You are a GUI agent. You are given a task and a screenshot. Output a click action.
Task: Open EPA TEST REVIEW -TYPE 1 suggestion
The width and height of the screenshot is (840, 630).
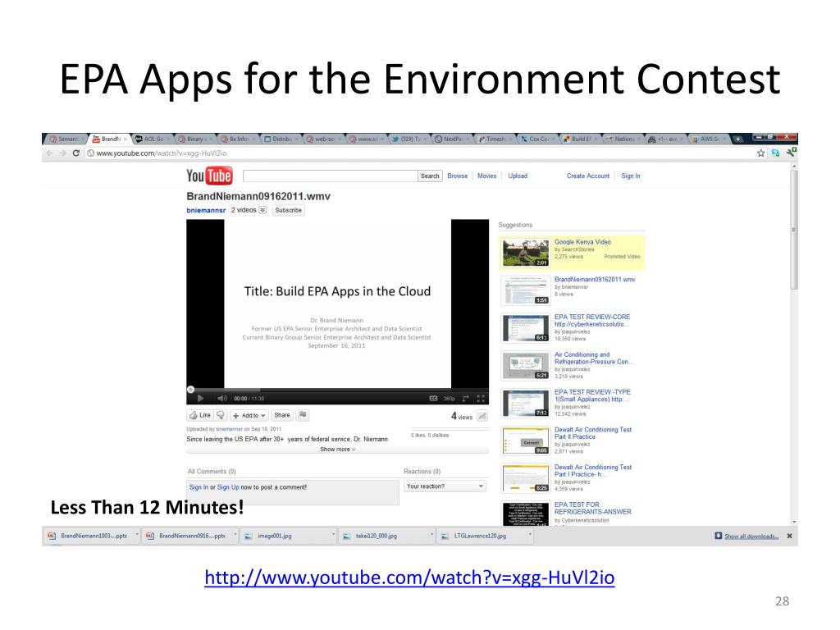tap(592, 395)
